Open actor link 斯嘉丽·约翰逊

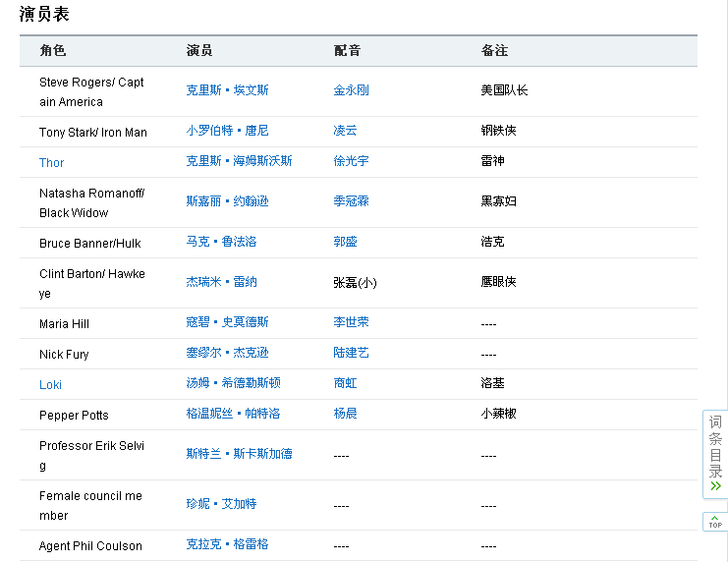pos(227,201)
